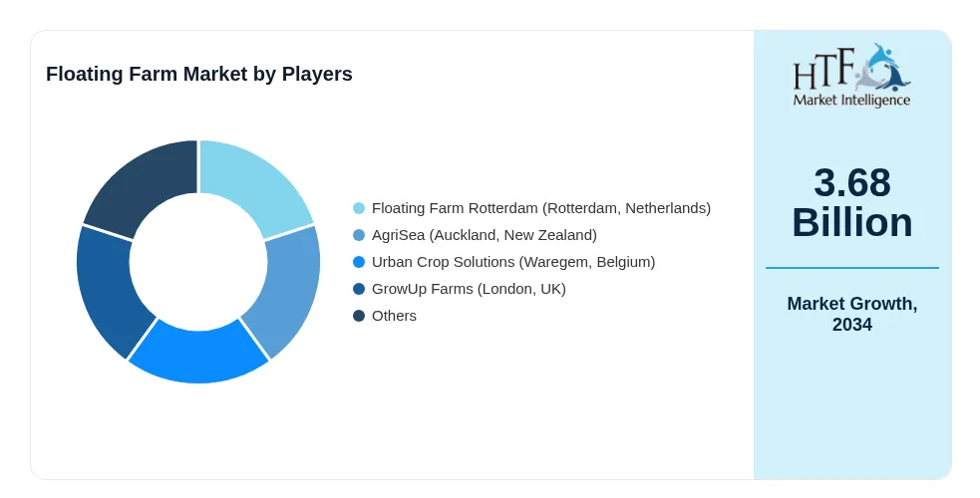Toggle GrowUp Farms (London, UK) legend label
The image size is (980, 498).
(x=469, y=288)
